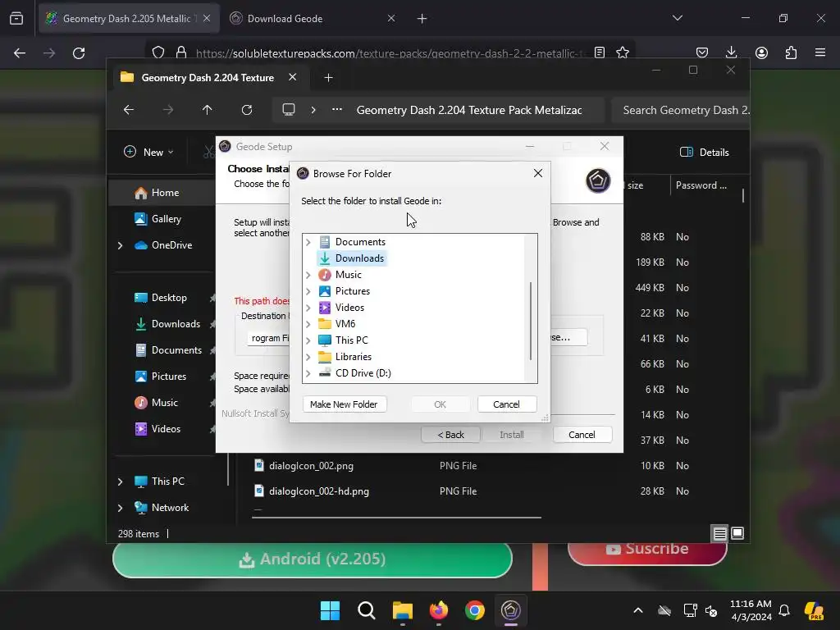Screen dimensions: 840x630
Task: Select CD Drive (D:) in folder tree
Action: [x=363, y=373]
